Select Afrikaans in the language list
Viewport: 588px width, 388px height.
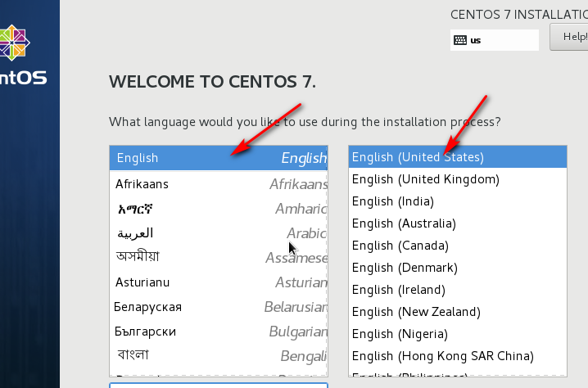219,184
